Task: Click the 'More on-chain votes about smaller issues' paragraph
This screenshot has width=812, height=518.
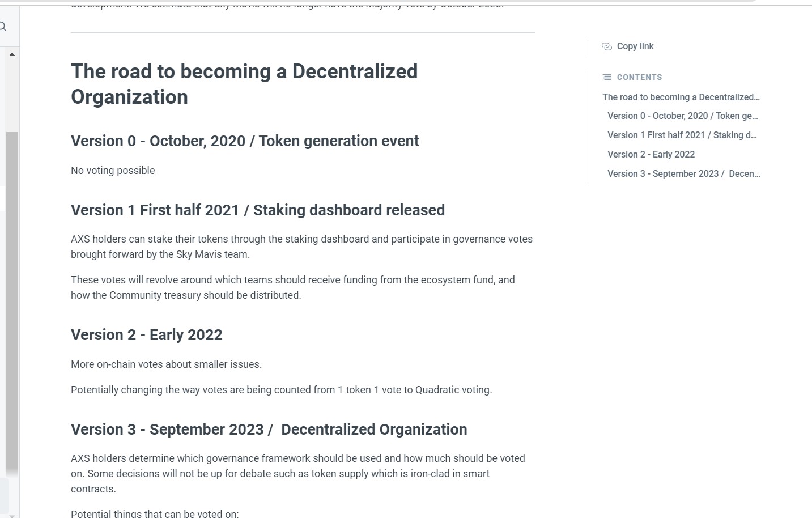Action: (166, 364)
